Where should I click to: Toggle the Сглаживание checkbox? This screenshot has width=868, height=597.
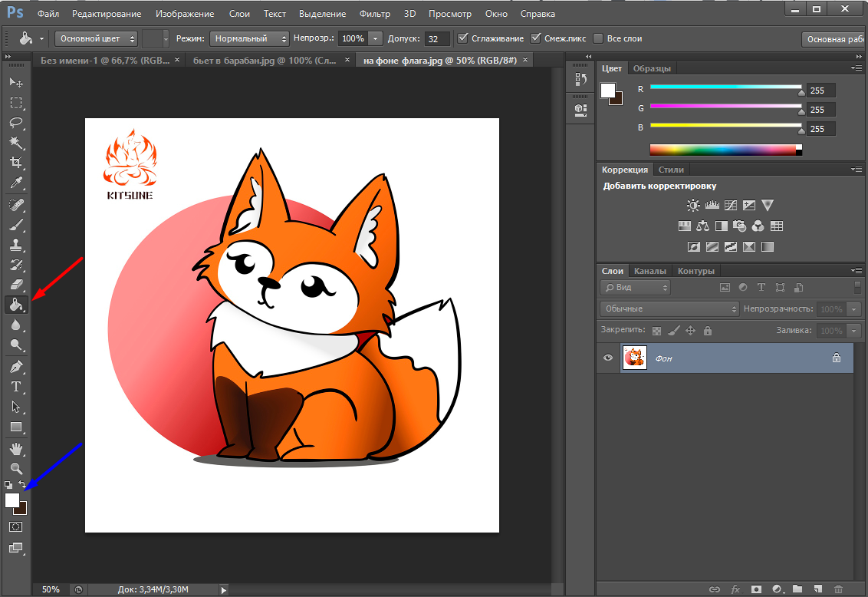463,38
